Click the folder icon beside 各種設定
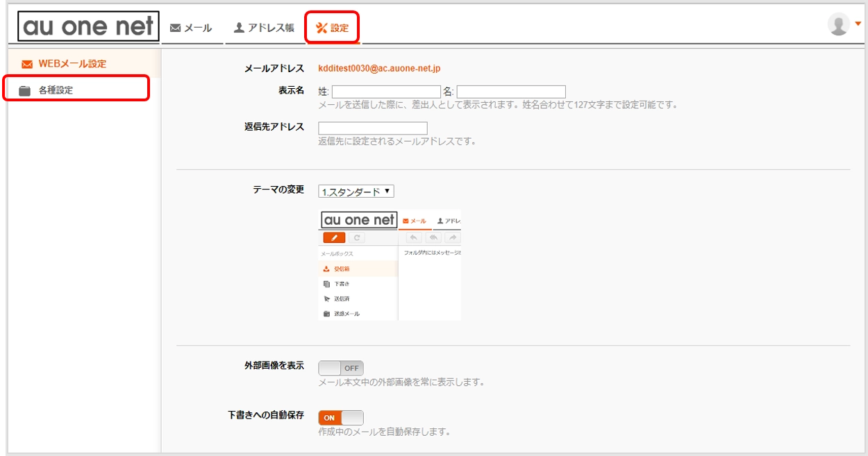Viewport: 868px width, 456px height. click(x=25, y=89)
